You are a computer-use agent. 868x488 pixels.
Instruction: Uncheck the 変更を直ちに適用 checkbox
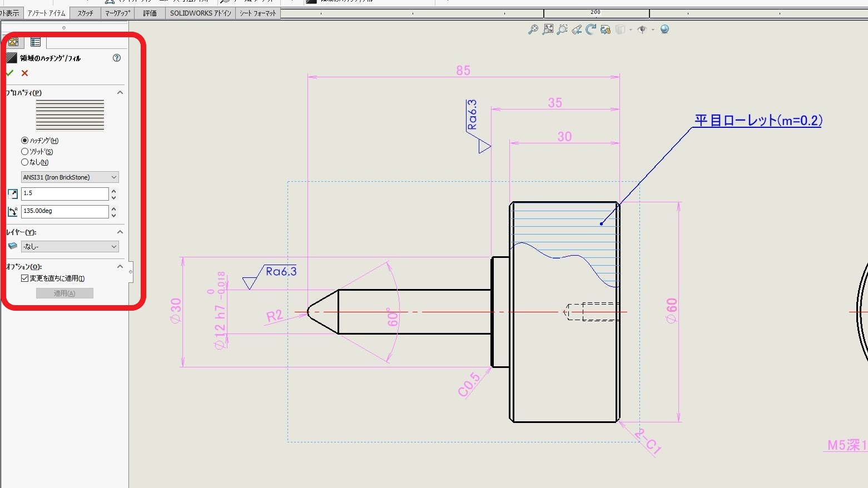click(24, 278)
